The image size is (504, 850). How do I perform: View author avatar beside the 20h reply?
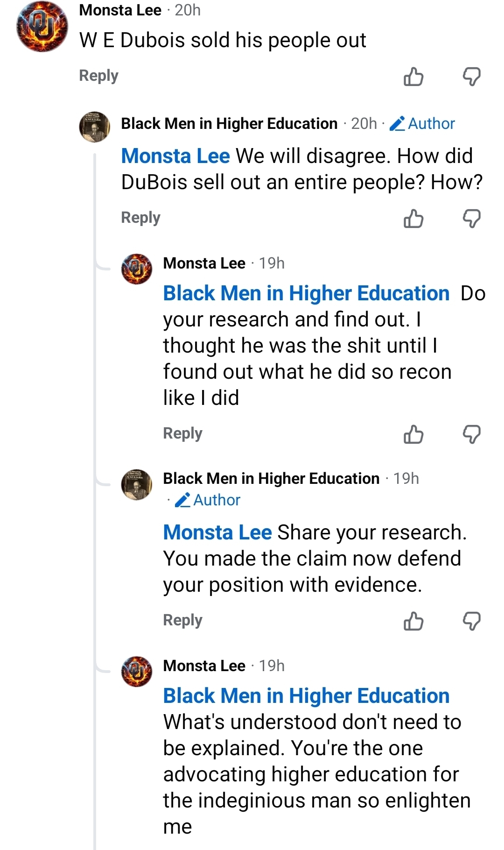click(95, 127)
